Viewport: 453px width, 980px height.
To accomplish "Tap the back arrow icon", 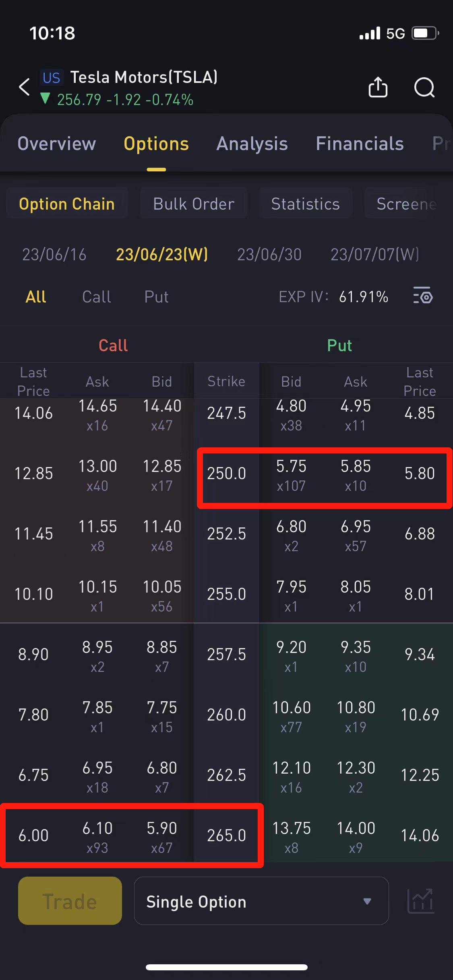I will coord(25,87).
